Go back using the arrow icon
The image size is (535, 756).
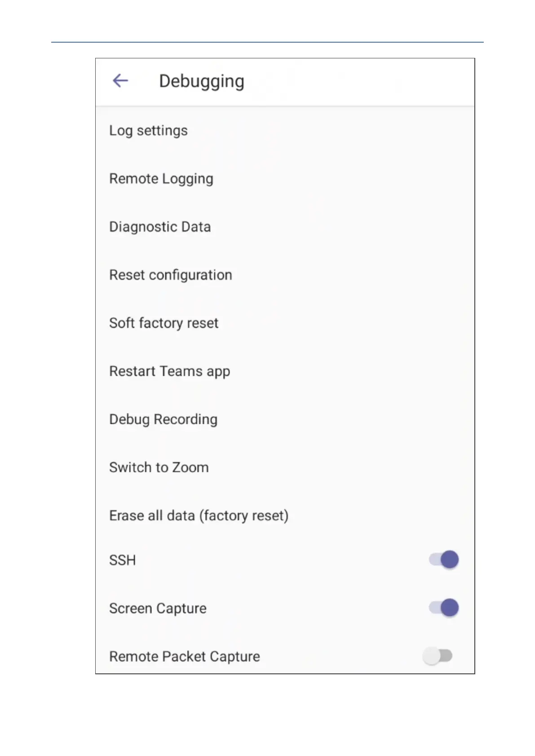coord(120,81)
